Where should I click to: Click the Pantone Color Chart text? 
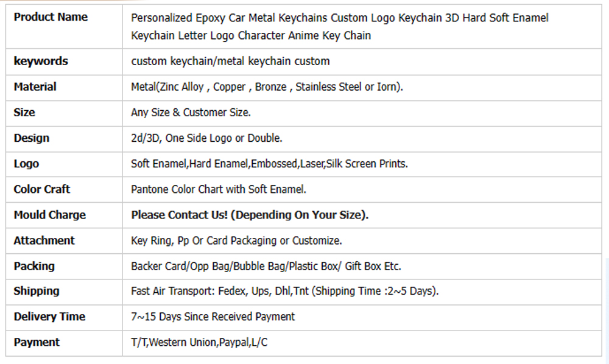(x=218, y=189)
